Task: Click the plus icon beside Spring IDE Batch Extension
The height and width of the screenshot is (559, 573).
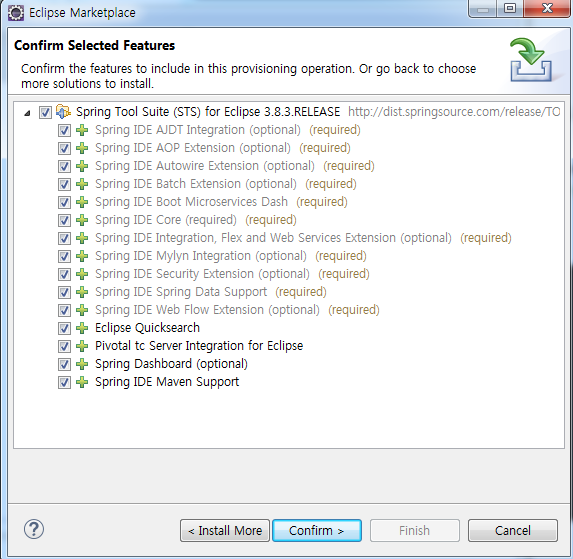Action: point(82,184)
